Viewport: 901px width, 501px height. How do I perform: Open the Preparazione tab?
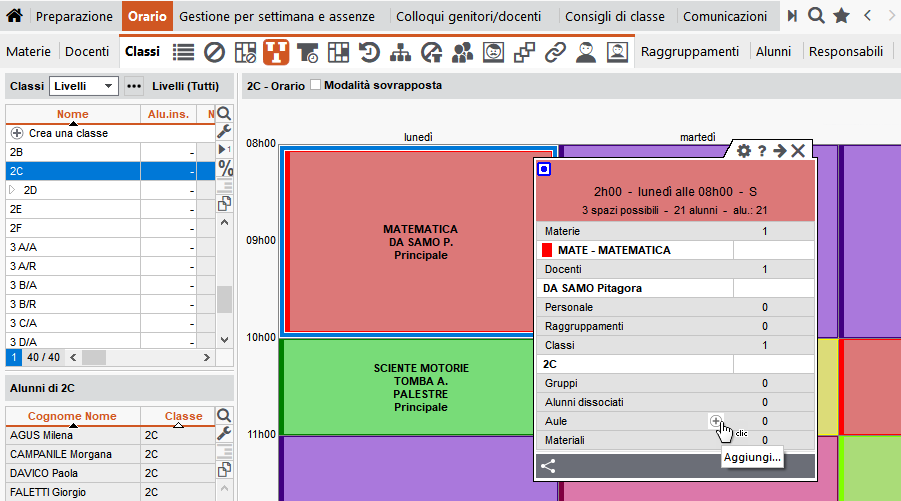coord(74,16)
